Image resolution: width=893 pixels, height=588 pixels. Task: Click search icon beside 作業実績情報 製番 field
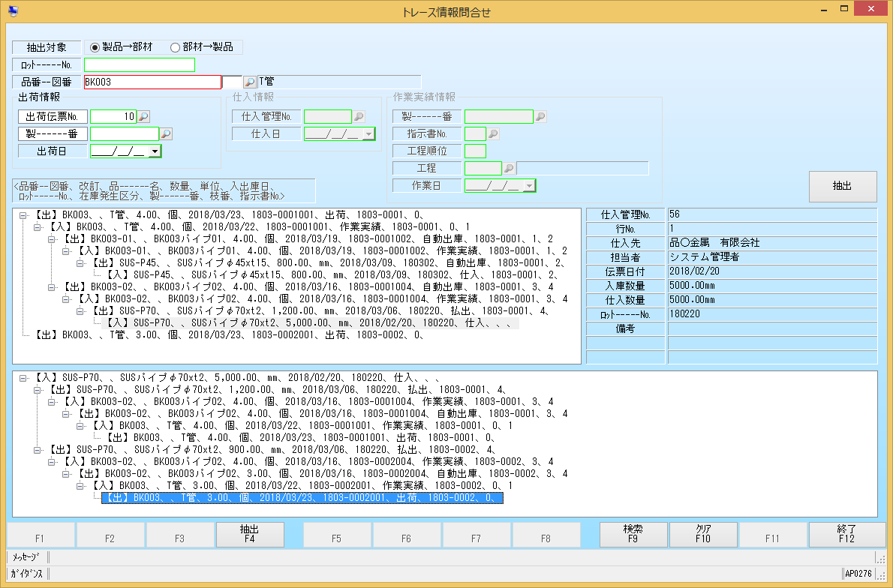point(540,116)
